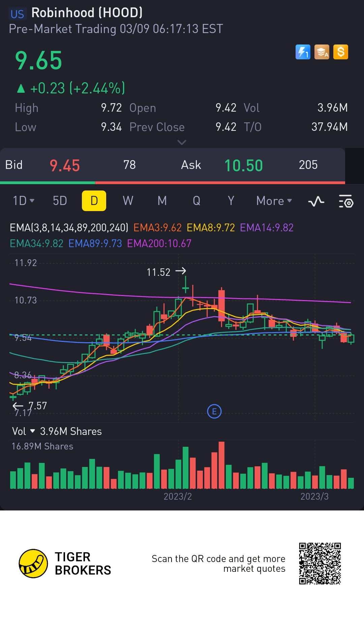Tap 'Scan the QR code' caption text

[218, 563]
